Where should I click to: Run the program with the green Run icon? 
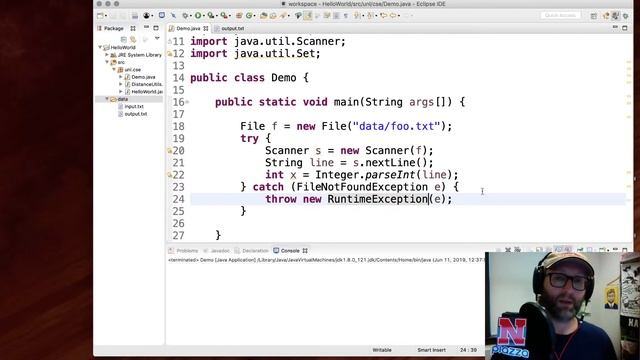tap(198, 16)
